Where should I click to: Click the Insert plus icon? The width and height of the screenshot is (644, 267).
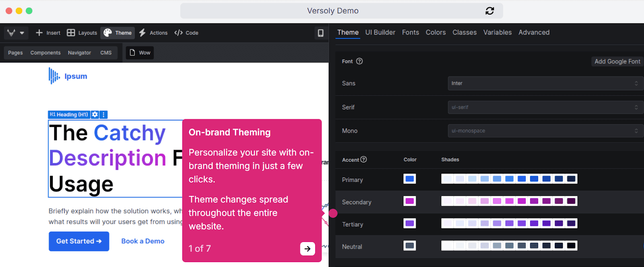click(x=39, y=33)
